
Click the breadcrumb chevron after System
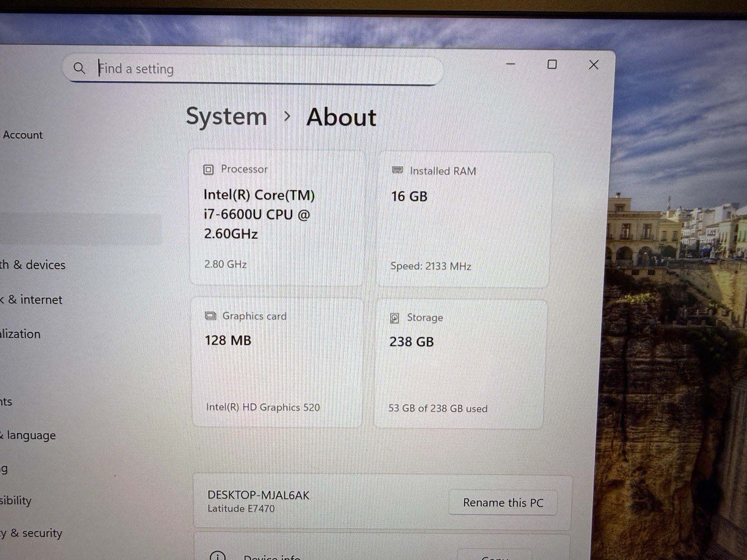(287, 116)
